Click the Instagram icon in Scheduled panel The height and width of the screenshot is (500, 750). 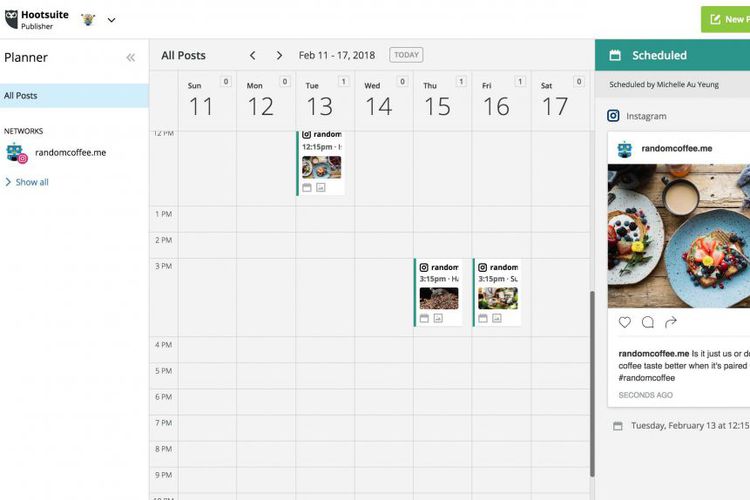tap(613, 116)
